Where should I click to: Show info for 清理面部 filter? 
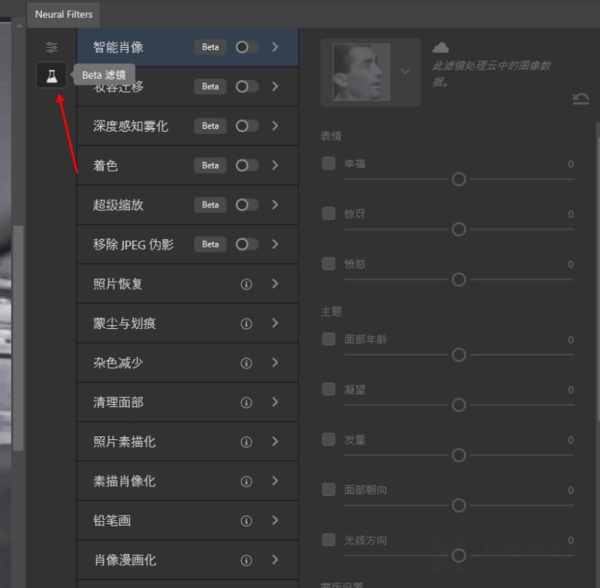246,402
